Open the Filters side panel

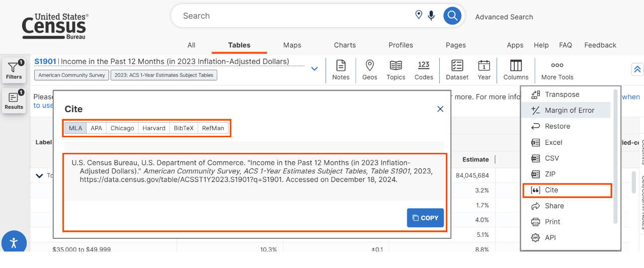[x=14, y=70]
